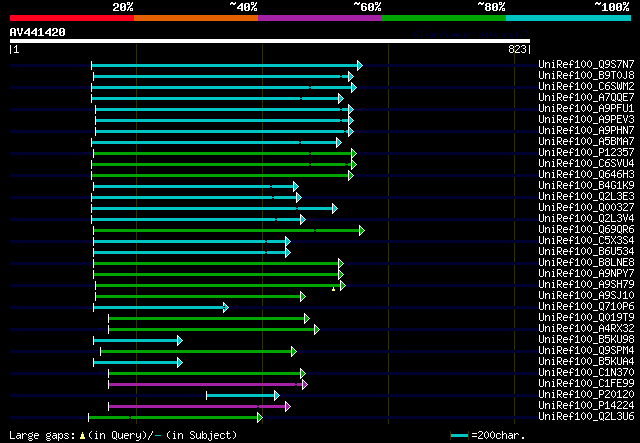Click the UniRef100_A9SH79 label
This screenshot has width=640, height=443.
coord(586,285)
